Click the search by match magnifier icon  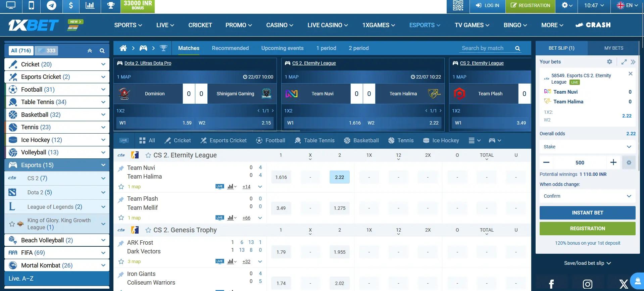pos(517,48)
